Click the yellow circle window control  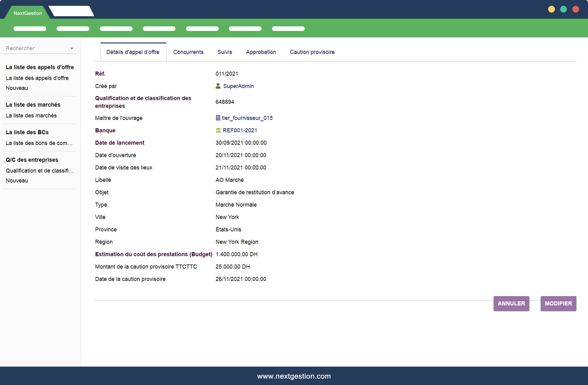(551, 10)
